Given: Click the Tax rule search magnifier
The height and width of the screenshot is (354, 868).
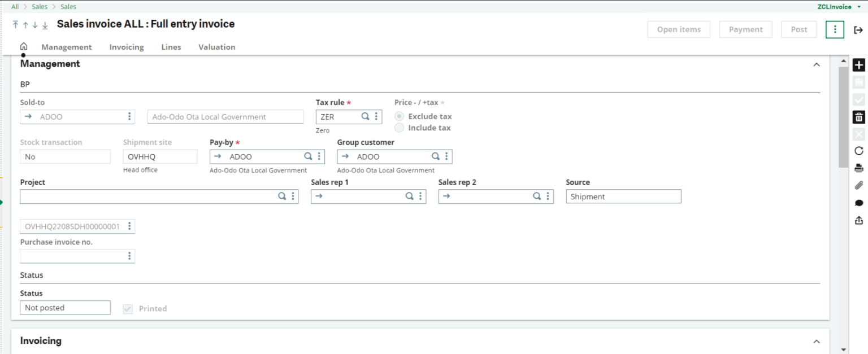Looking at the screenshot, I should (x=365, y=116).
